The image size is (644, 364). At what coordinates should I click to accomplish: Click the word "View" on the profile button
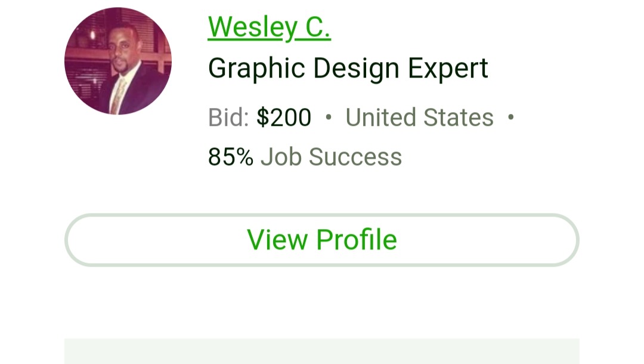[277, 240]
